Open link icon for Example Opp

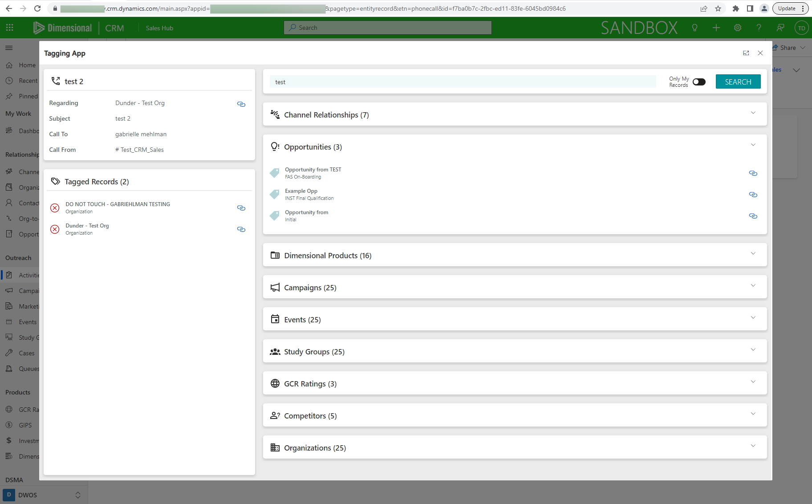coord(753,195)
